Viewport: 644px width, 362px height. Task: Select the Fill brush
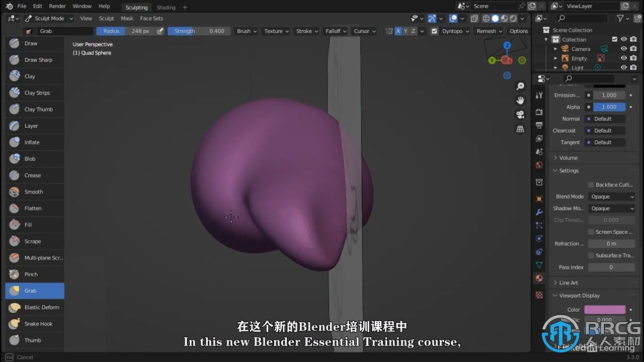(x=35, y=225)
